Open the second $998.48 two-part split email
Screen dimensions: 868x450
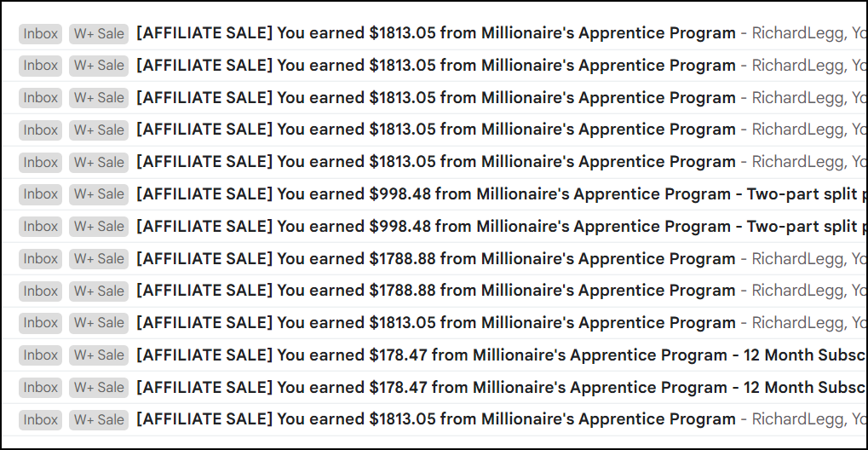click(435, 226)
